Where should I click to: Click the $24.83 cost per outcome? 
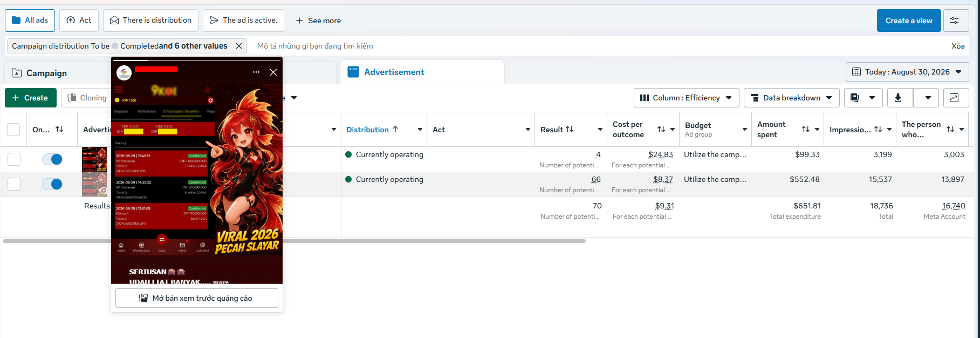[x=661, y=154]
